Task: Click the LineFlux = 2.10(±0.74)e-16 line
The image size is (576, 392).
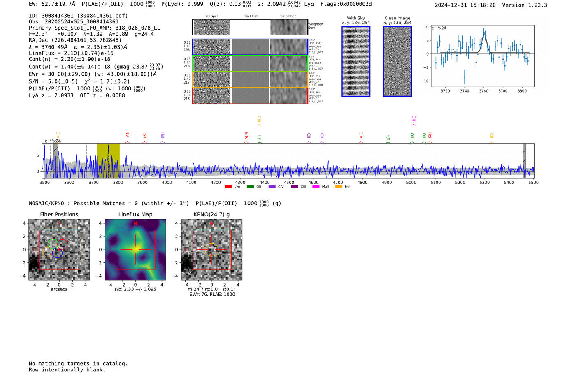Action: coord(71,53)
